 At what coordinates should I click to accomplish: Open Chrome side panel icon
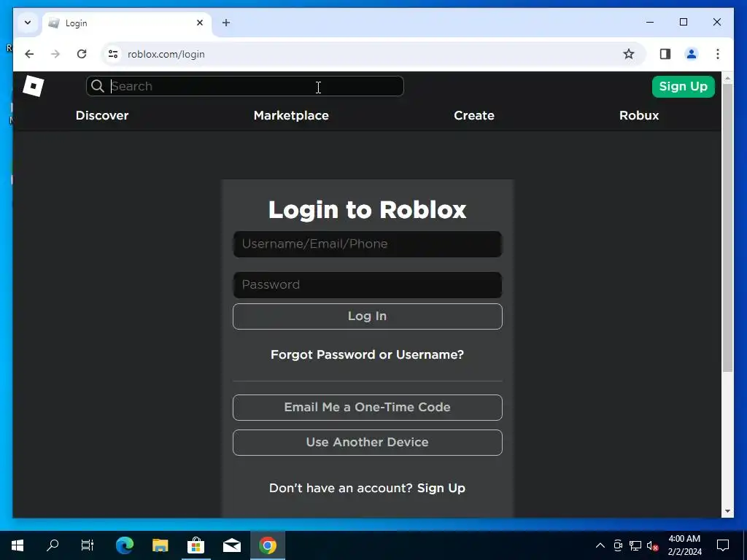(x=665, y=54)
